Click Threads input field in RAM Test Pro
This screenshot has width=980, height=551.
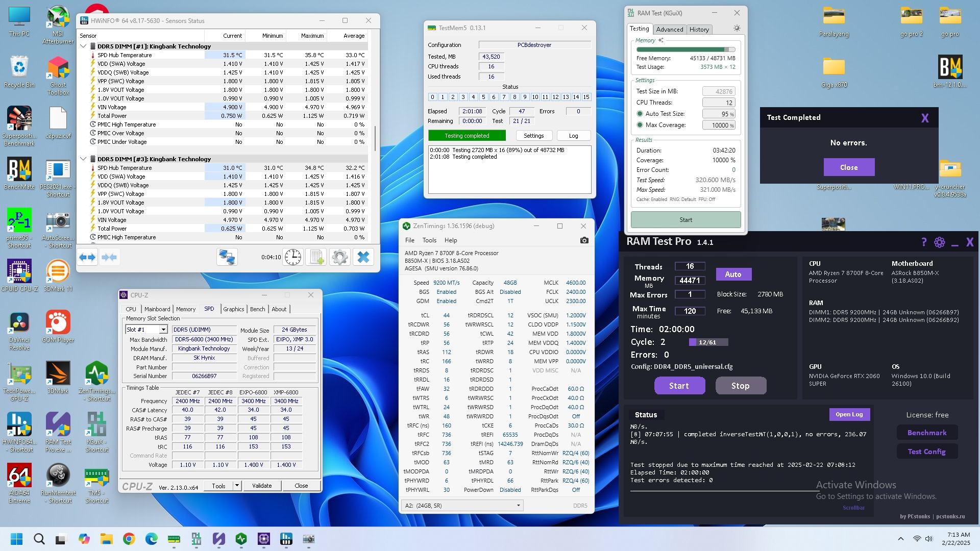[x=690, y=266]
